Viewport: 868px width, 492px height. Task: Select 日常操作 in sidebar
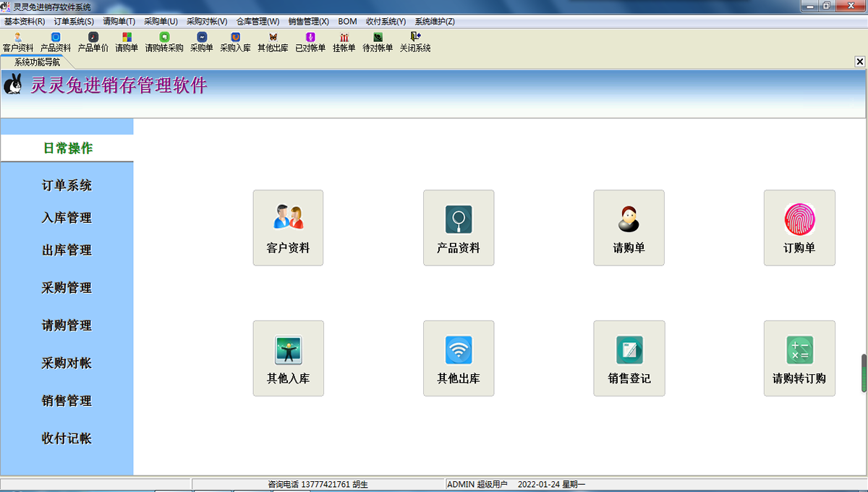[x=67, y=148]
